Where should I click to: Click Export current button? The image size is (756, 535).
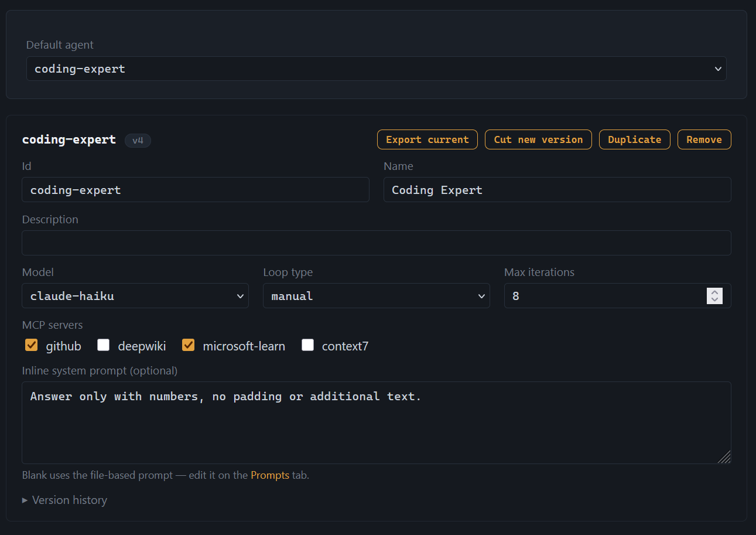click(x=427, y=139)
